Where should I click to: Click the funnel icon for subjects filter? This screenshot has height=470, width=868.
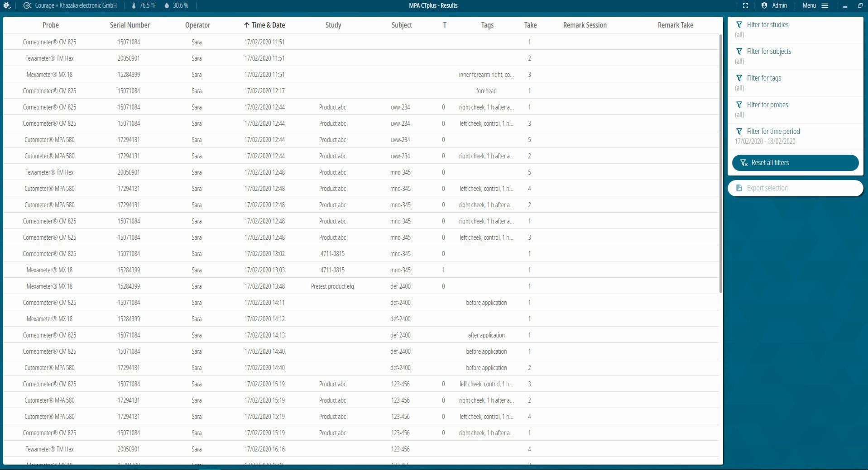(x=739, y=51)
